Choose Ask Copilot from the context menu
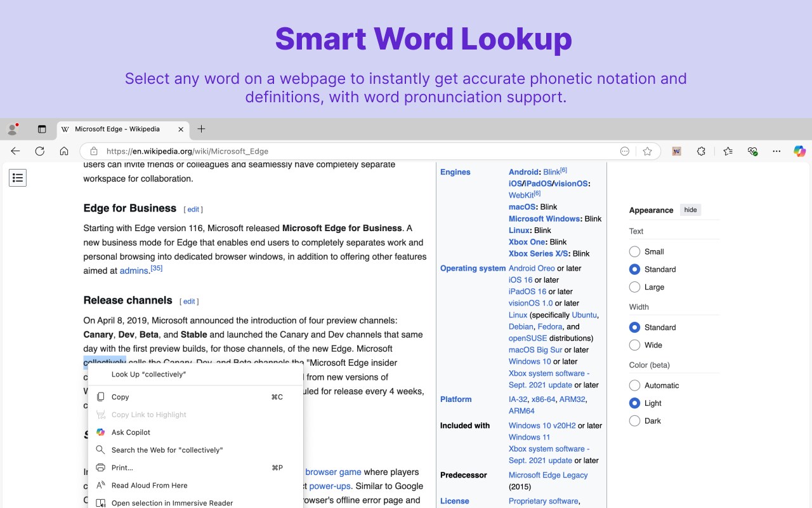This screenshot has height=508, width=812. pos(131,432)
